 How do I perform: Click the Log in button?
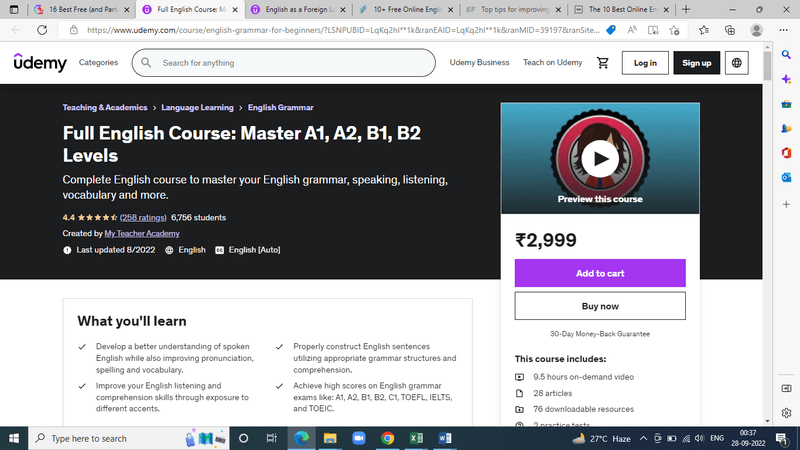[x=645, y=63]
